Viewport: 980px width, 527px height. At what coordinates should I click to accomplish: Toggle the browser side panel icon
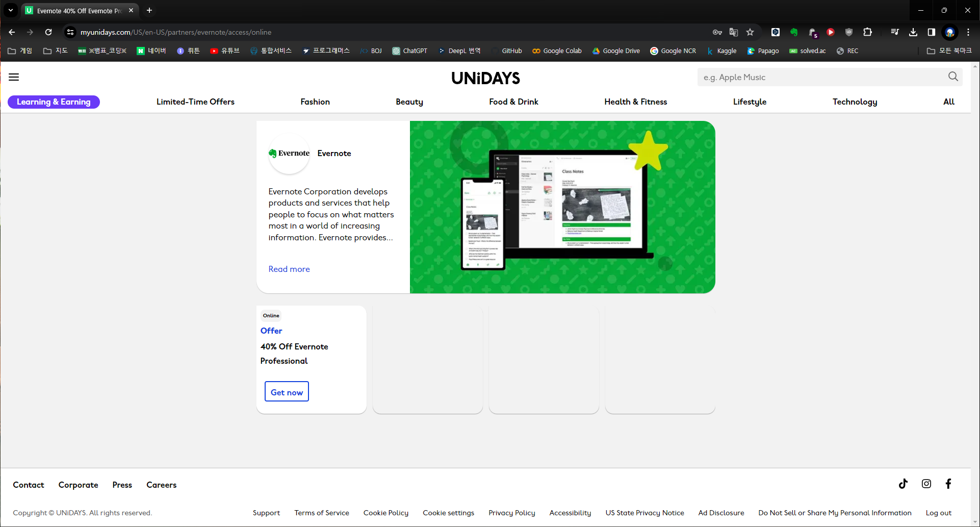coord(932,32)
